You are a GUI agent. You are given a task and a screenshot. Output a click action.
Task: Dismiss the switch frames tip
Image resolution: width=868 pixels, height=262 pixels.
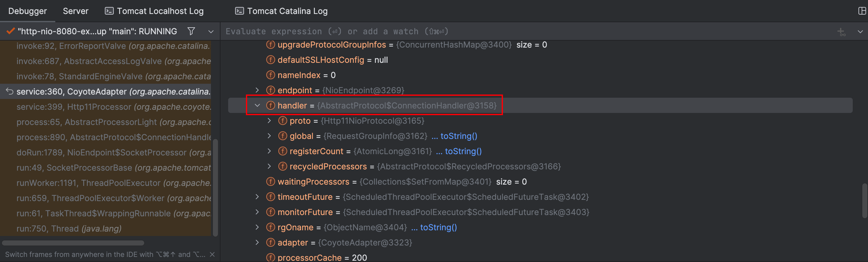point(212,255)
